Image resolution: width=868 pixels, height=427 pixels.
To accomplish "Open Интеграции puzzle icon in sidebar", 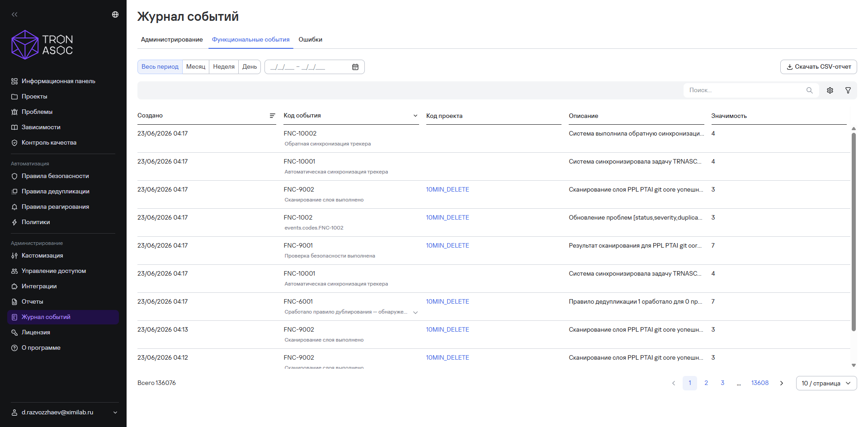I will click(x=14, y=286).
